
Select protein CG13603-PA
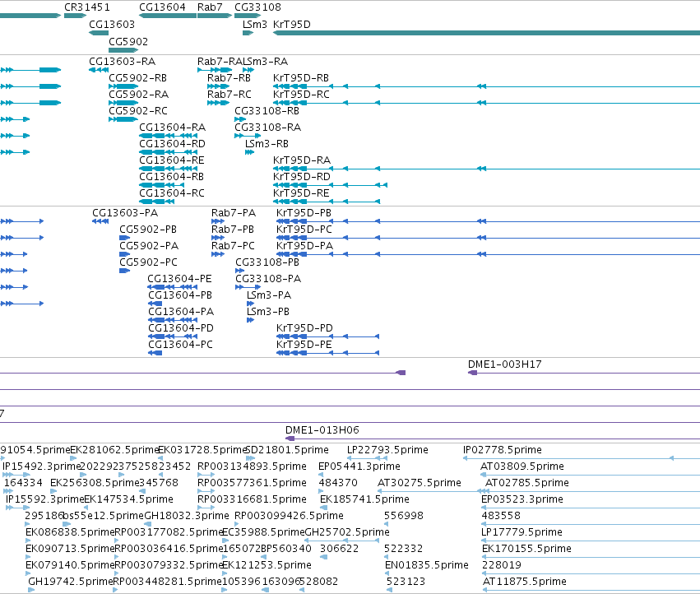click(125, 213)
